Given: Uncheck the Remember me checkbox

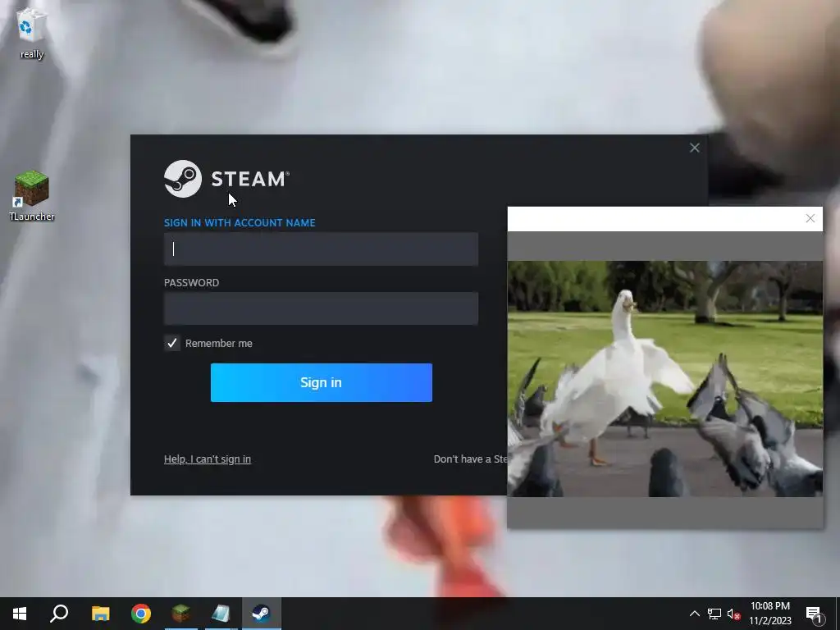Looking at the screenshot, I should point(172,344).
